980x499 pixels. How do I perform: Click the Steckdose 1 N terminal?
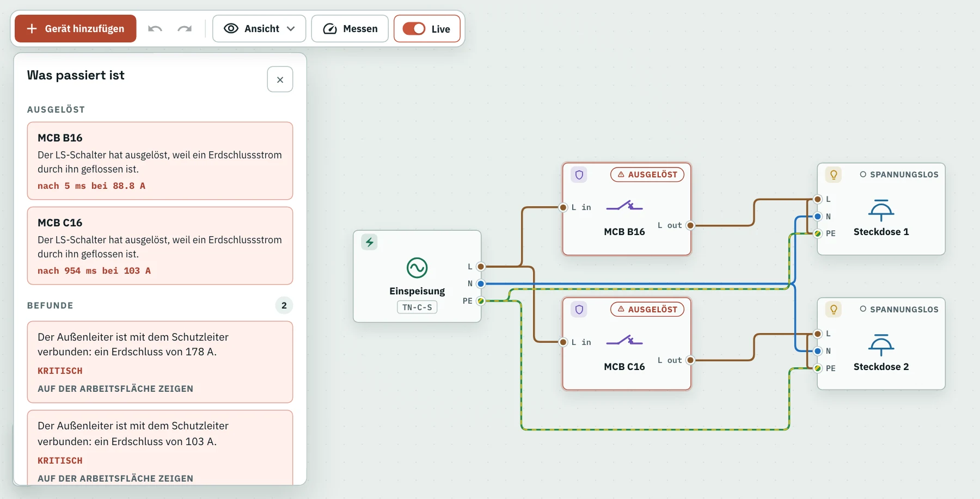(818, 217)
